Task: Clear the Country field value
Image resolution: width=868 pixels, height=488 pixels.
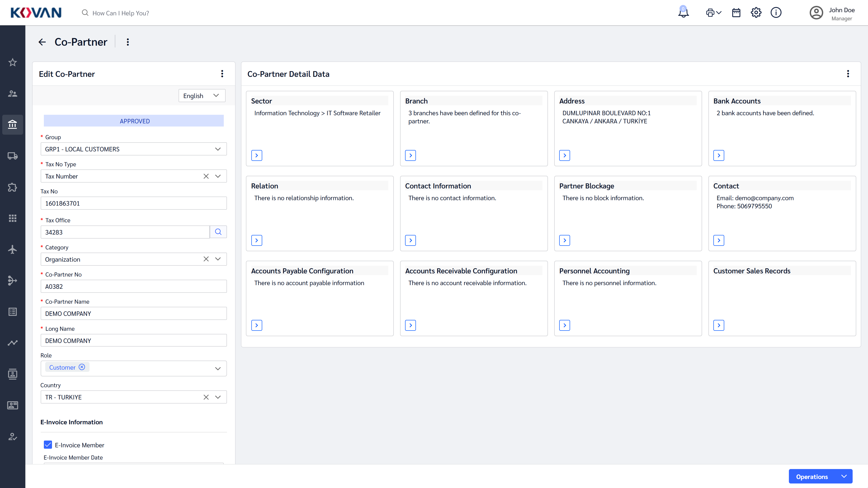Action: [x=206, y=397]
